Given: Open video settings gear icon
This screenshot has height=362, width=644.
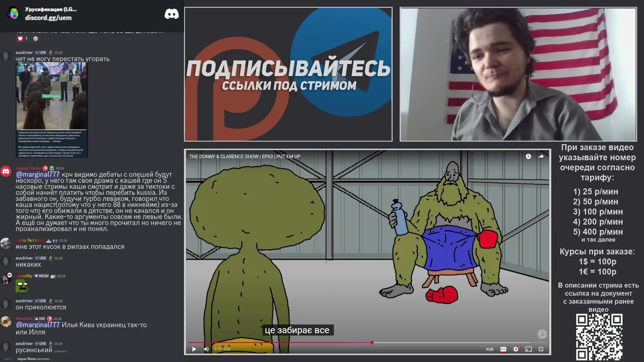Looking at the screenshot, I should click(x=516, y=349).
